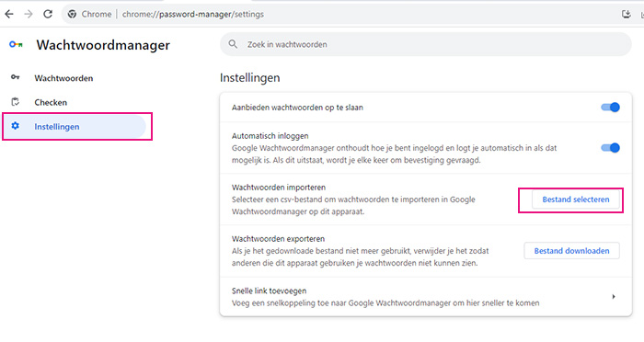
Task: Select the Instellingen menu item
Action: [74, 127]
